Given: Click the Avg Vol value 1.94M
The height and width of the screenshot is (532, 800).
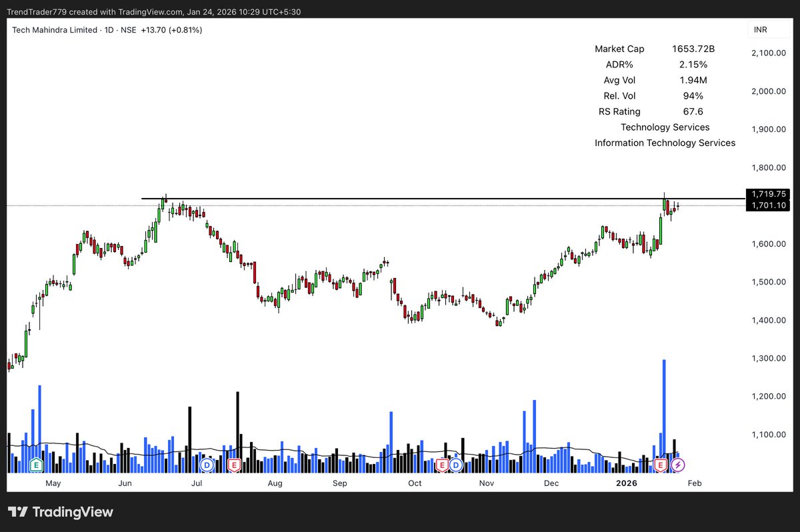Looking at the screenshot, I should tap(693, 80).
